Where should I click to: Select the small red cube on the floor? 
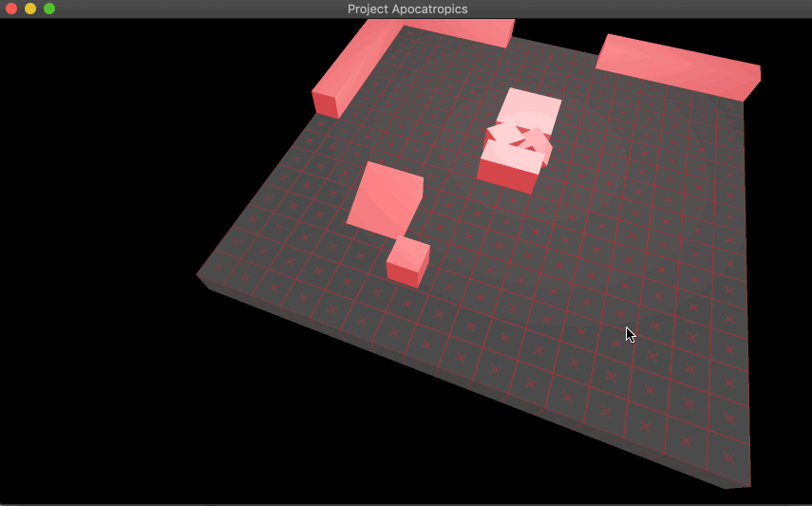409,253
